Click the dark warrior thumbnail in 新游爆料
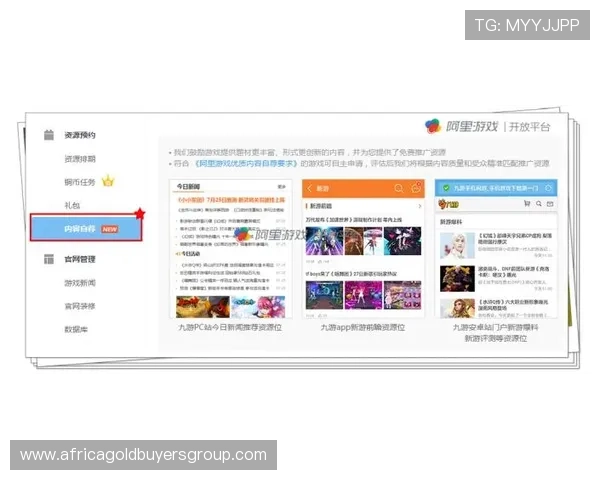600x480 pixels. point(457,278)
